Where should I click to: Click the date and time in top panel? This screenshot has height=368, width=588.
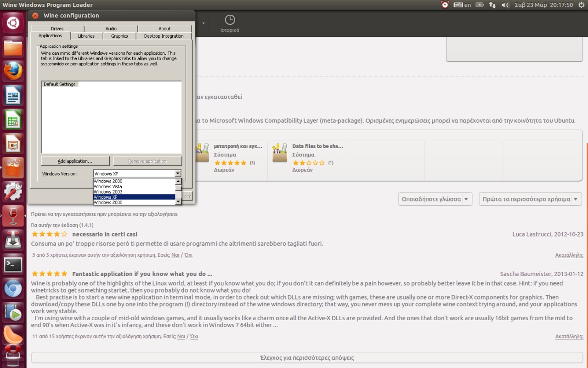coord(544,5)
